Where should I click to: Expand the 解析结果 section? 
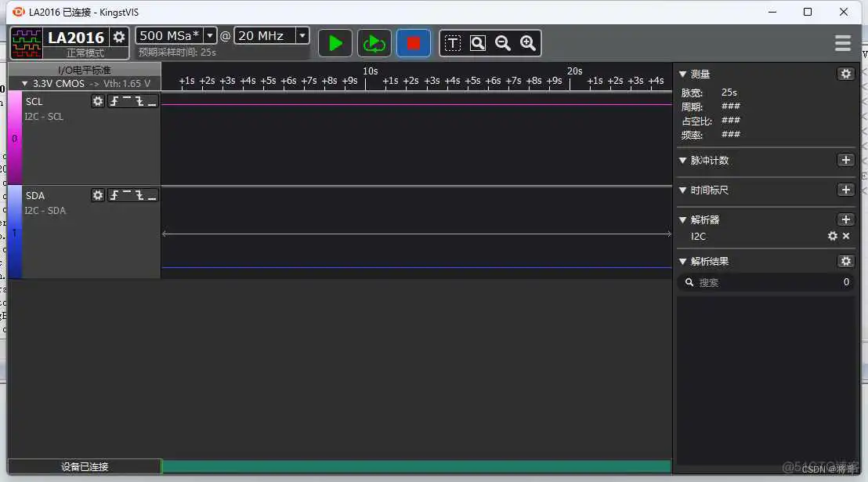pyautogui.click(x=682, y=260)
